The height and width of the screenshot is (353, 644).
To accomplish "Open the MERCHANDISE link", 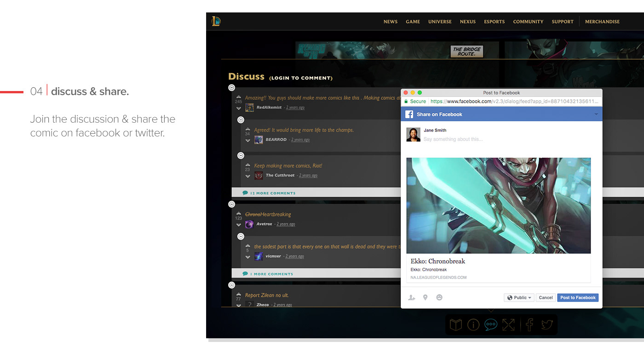I will click(x=602, y=22).
